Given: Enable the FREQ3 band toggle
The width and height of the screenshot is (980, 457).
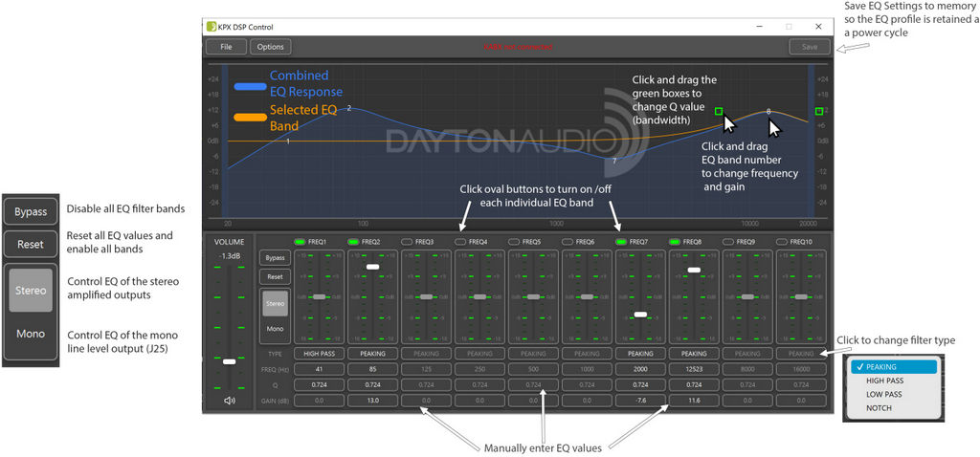Looking at the screenshot, I should click(x=407, y=241).
